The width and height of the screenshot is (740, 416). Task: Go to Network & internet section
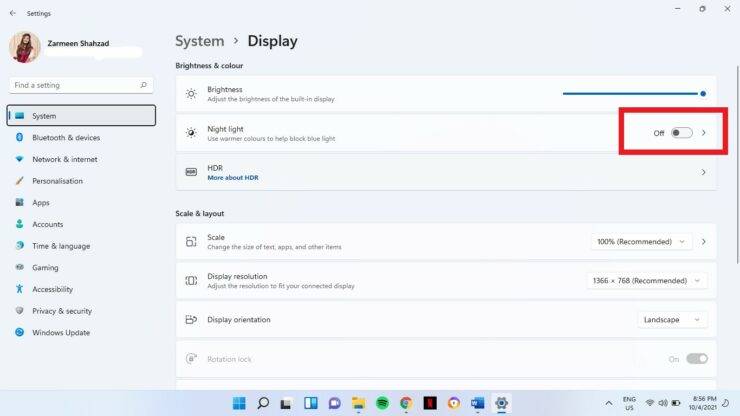[64, 159]
